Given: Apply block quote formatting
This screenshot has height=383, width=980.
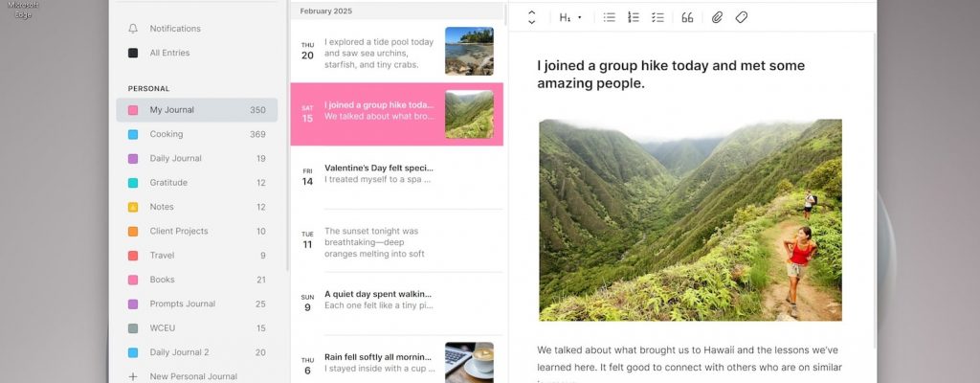Looking at the screenshot, I should 687,17.
